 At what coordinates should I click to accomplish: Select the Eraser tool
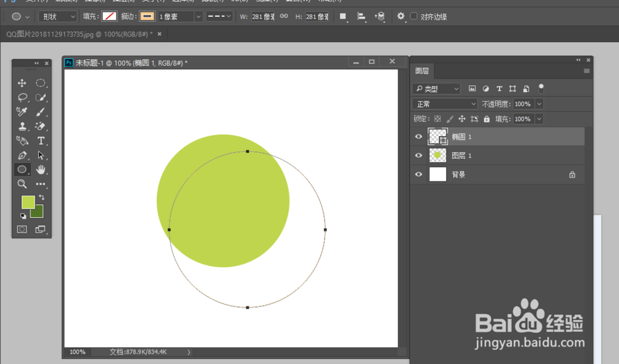[x=40, y=126]
